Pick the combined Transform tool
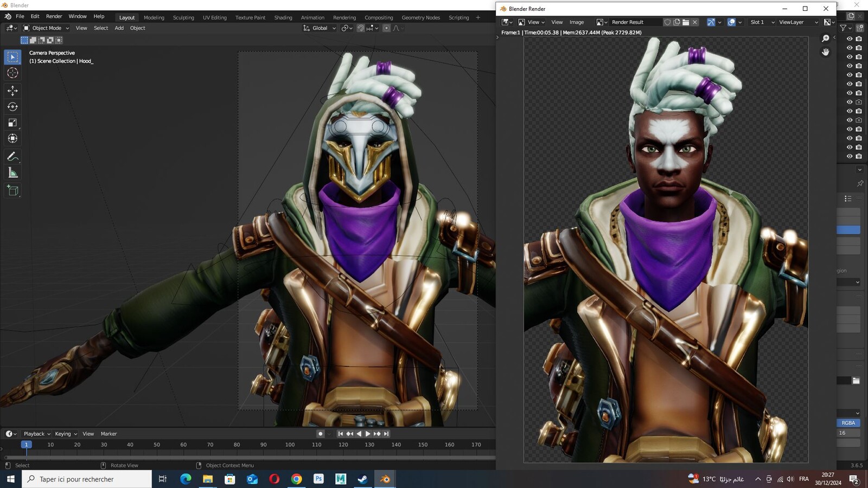Screen dimensions: 868x488 [x=12, y=139]
